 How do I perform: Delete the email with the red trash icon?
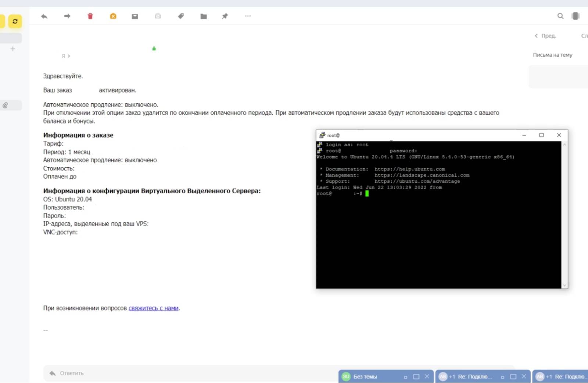click(90, 16)
